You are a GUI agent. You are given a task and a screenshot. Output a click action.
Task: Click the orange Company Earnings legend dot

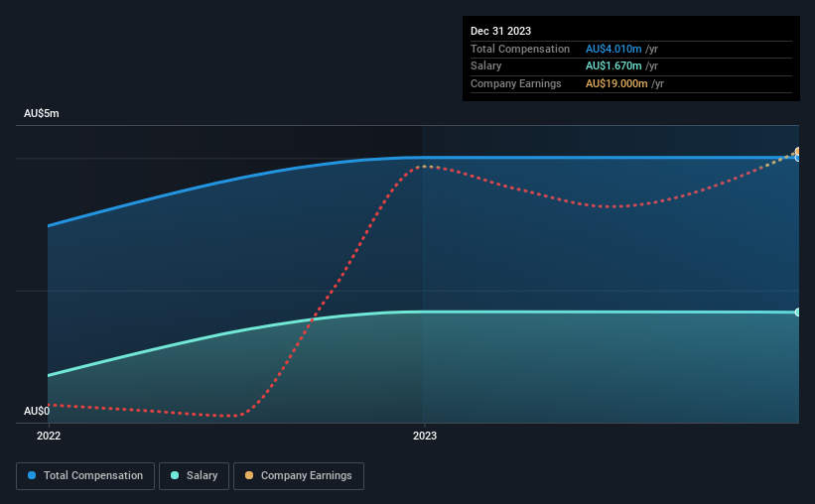pyautogui.click(x=249, y=475)
